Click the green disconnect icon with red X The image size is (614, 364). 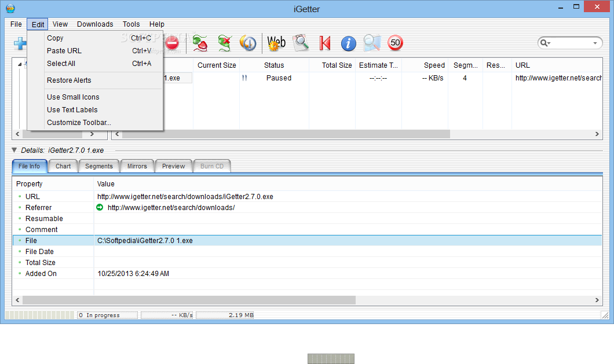tap(224, 43)
